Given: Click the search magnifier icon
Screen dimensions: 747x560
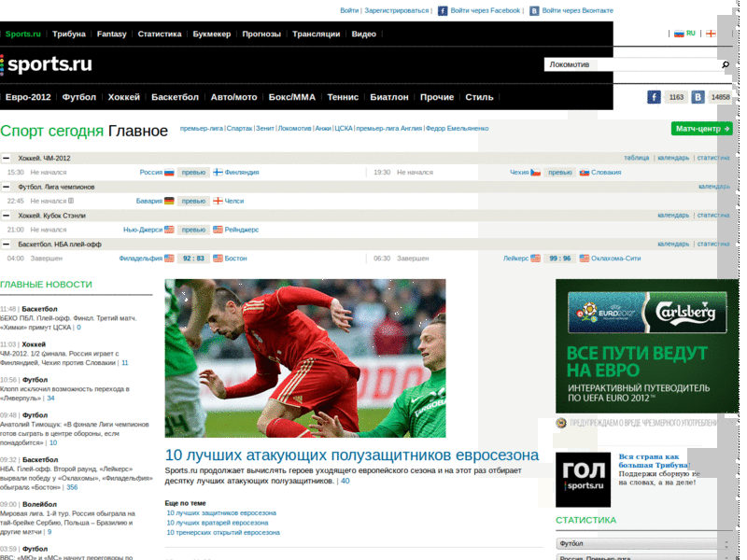Looking at the screenshot, I should click(726, 64).
